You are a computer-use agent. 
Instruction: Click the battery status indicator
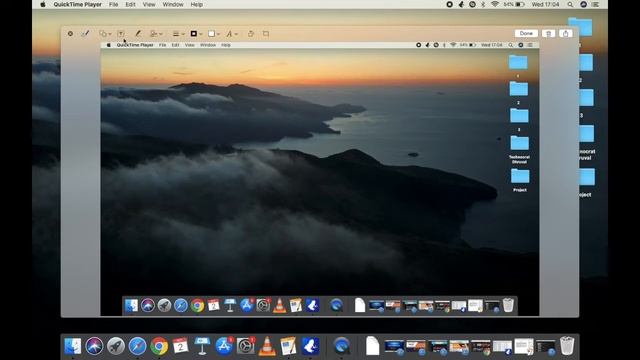pyautogui.click(x=514, y=4)
